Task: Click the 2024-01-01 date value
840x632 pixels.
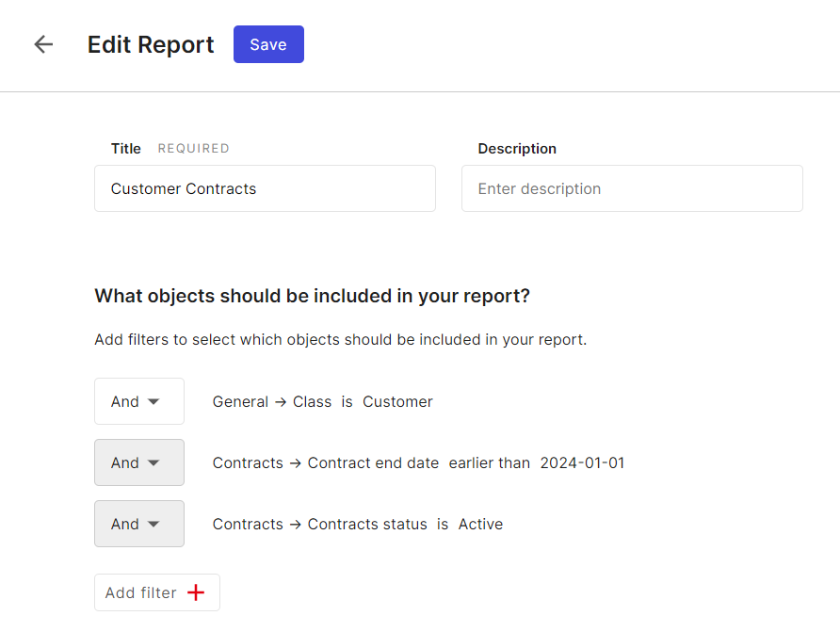Action: [582, 462]
